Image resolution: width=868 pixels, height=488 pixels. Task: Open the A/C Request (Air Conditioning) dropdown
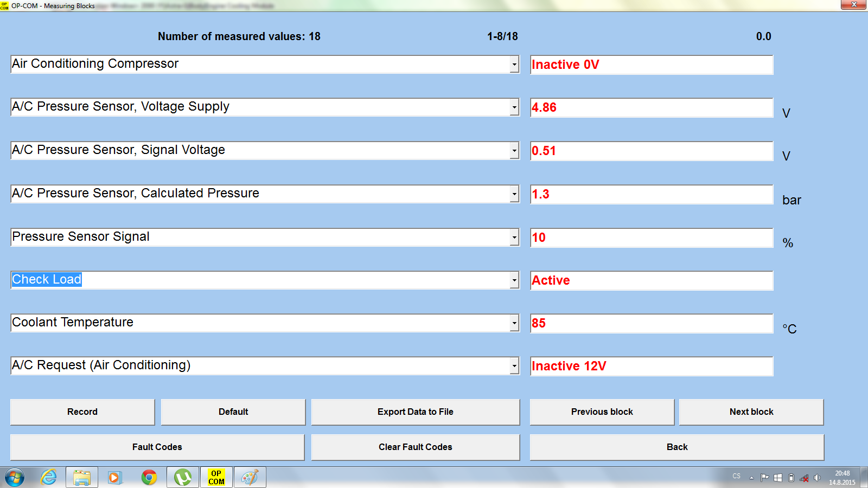[514, 366]
